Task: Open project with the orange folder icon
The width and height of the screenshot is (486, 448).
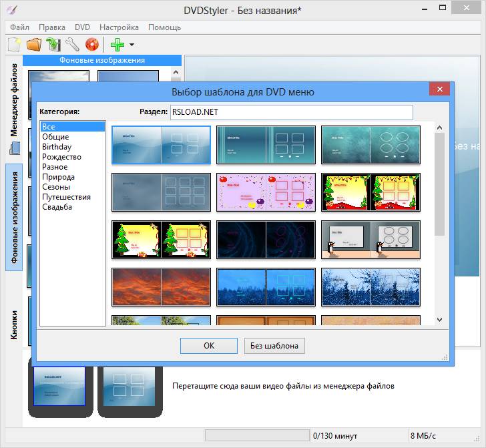Action: click(x=34, y=45)
